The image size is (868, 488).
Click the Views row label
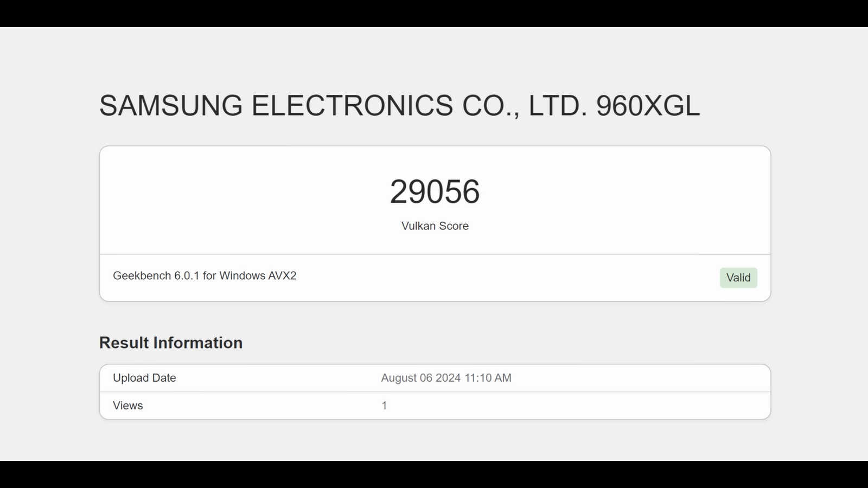128,406
